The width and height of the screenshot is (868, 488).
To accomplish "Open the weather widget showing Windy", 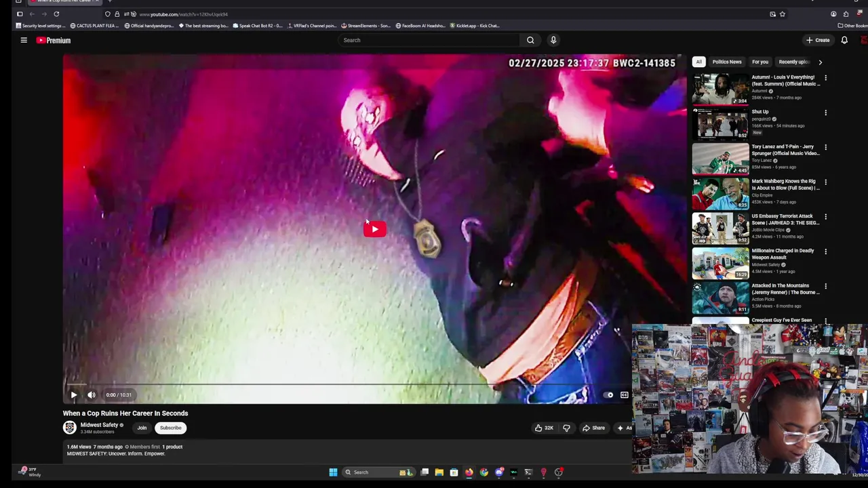I will [x=29, y=472].
